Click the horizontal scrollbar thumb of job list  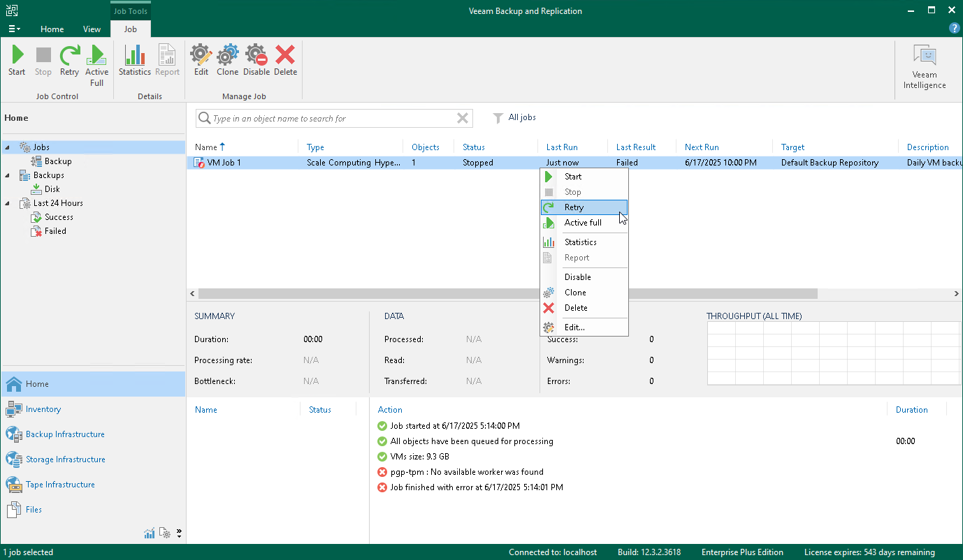[507, 294]
